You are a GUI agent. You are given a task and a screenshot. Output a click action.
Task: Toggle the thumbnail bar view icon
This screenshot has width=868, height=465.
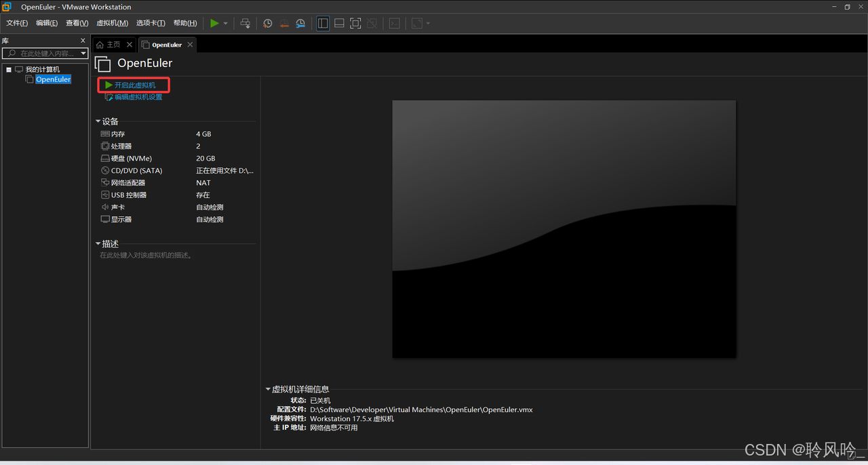(x=339, y=23)
